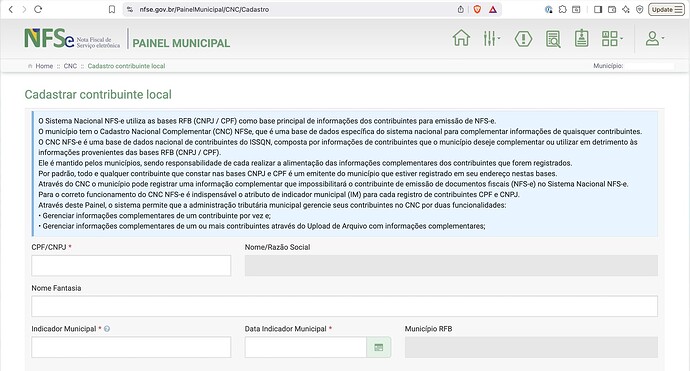
Task: Open the Leo AI sparkle icon
Action: click(626, 9)
